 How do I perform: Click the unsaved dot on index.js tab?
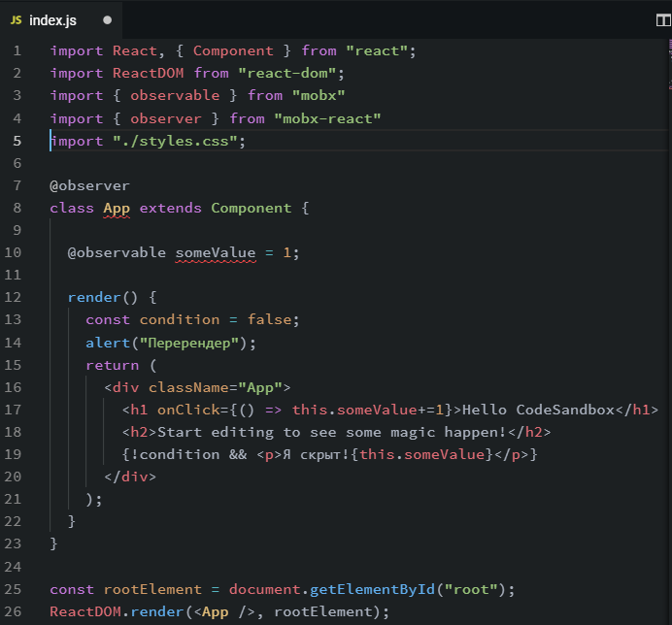[x=107, y=20]
